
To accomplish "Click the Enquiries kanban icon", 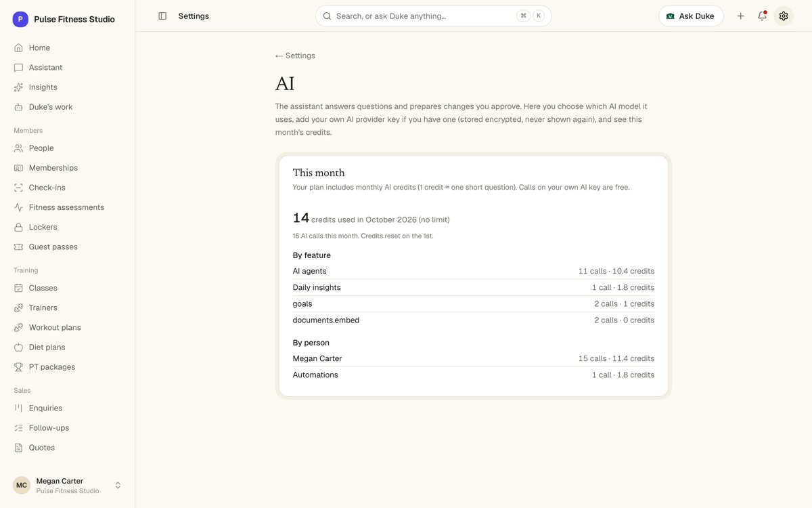I will click(18, 408).
